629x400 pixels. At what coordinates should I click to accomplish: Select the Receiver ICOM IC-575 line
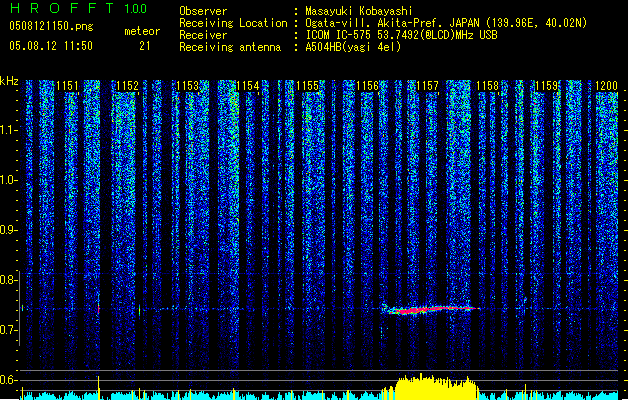401,35
